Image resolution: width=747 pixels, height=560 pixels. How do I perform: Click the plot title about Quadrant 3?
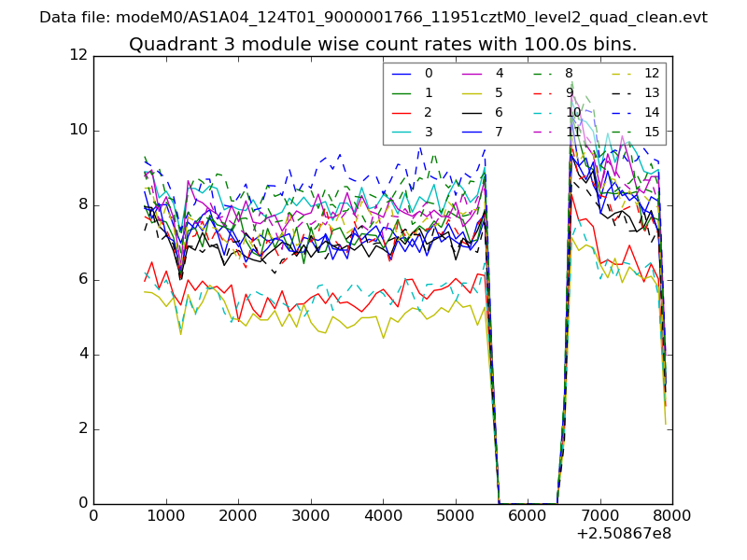click(x=383, y=44)
